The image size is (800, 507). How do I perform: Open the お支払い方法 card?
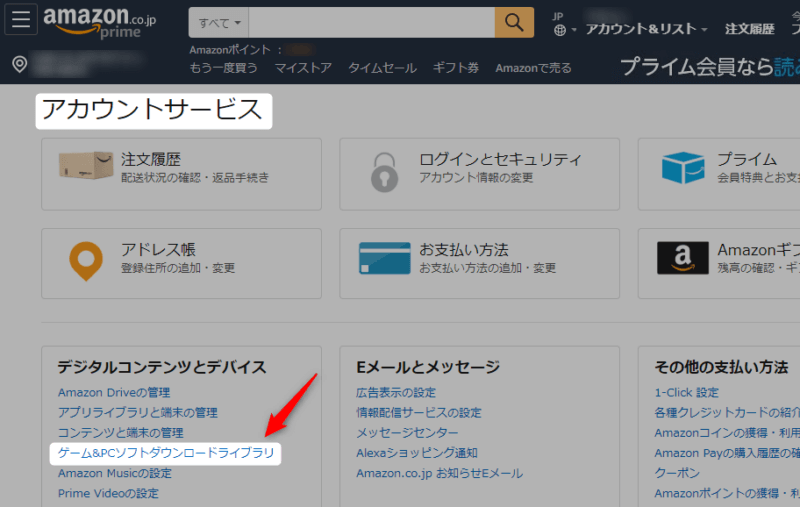480,263
